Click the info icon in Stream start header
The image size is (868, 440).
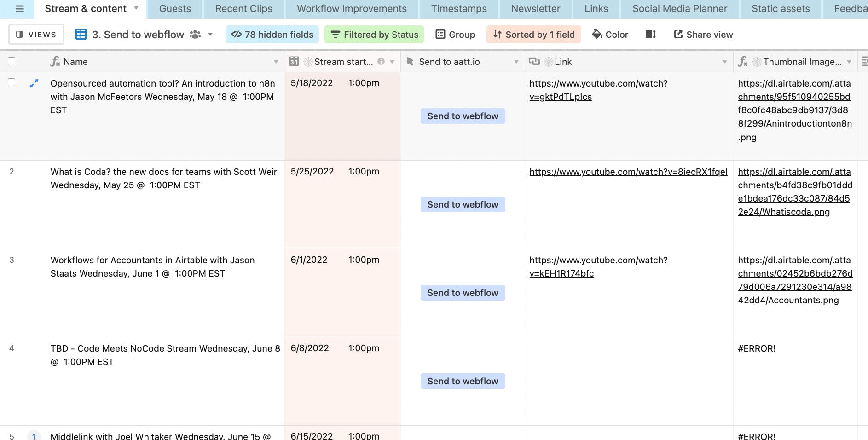pos(381,61)
